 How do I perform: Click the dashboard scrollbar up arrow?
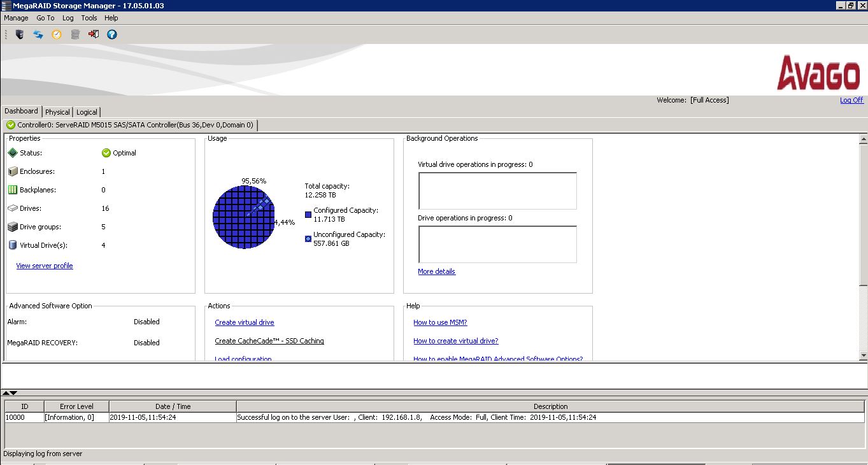pyautogui.click(x=864, y=138)
